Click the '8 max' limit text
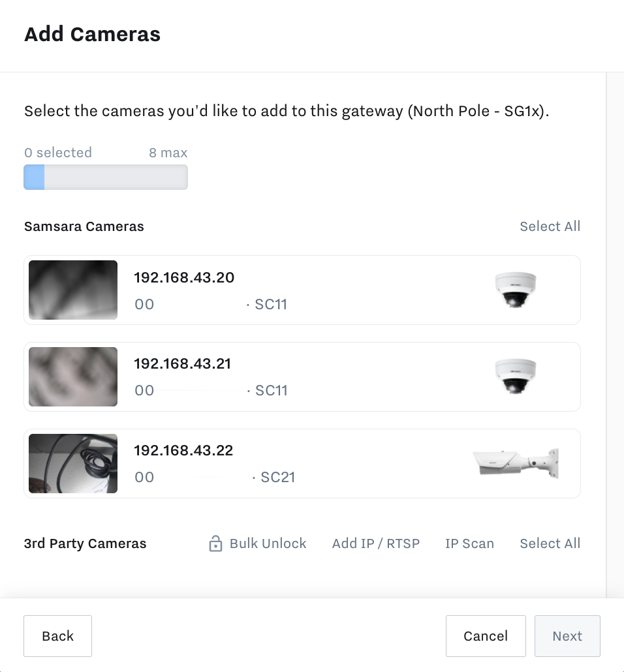This screenshot has height=672, width=624. click(x=168, y=153)
